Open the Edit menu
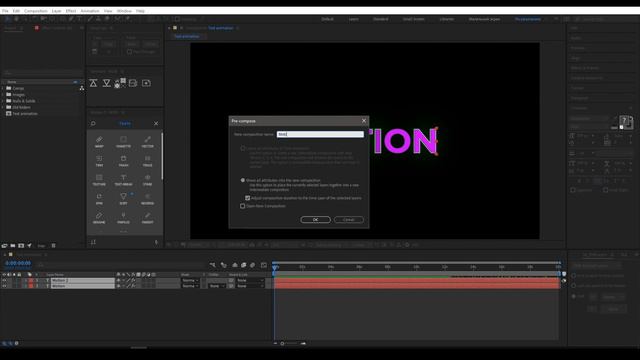 [16, 11]
